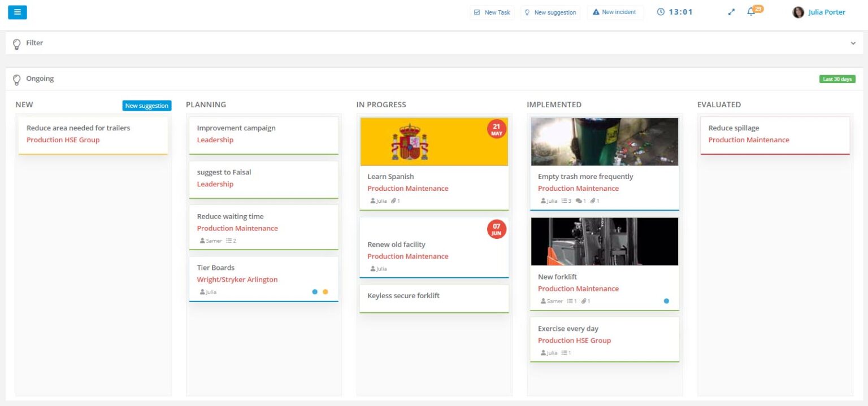Click the blue status dot on Tier Boards card
The image size is (868, 406).
tap(315, 291)
